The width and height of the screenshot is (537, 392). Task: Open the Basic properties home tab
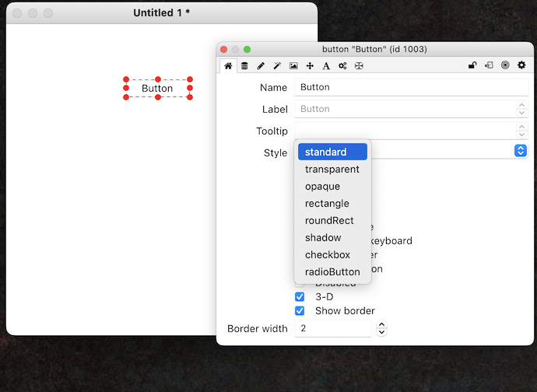coord(228,66)
